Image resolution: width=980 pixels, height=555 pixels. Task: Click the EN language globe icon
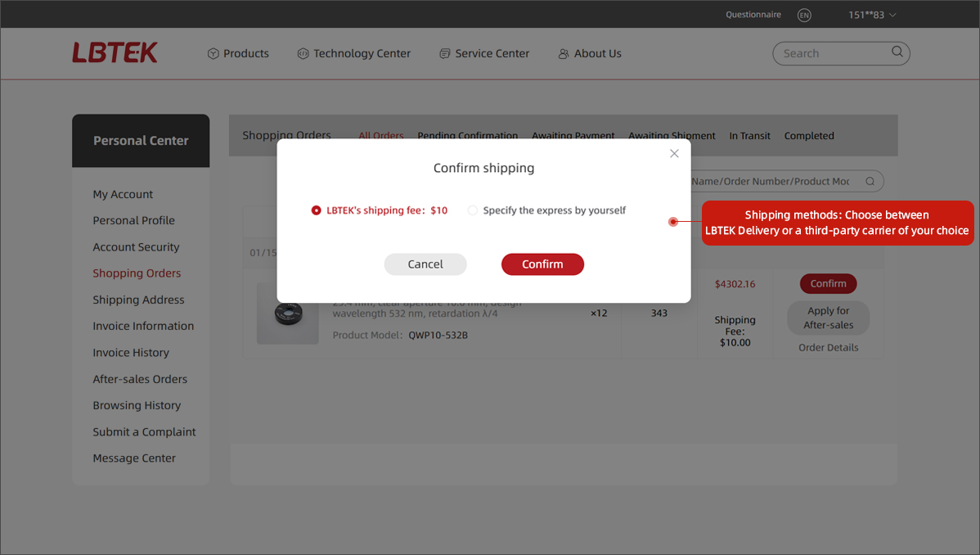804,16
